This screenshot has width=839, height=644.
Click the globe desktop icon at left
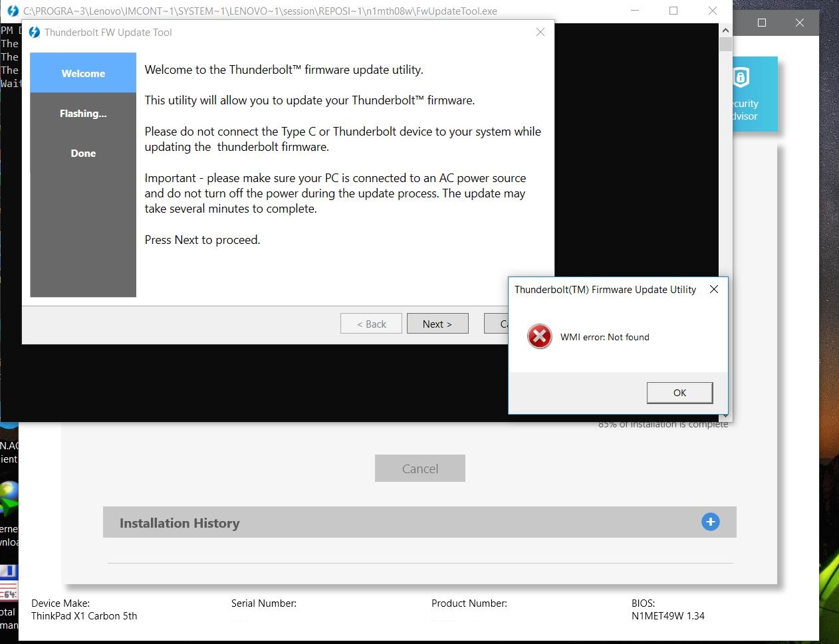pyautogui.click(x=9, y=499)
